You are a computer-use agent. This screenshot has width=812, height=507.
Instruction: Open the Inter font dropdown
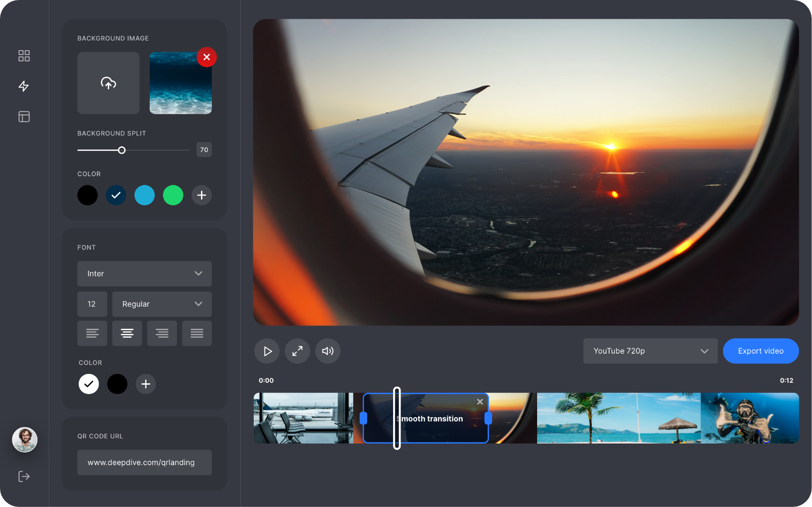[145, 274]
